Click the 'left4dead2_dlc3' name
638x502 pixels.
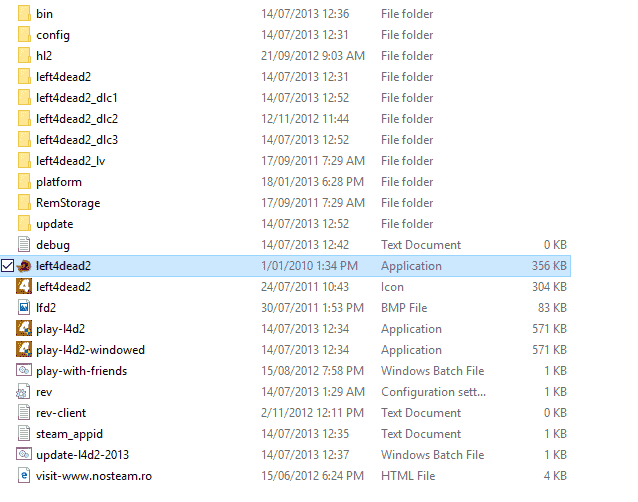pyautogui.click(x=77, y=140)
